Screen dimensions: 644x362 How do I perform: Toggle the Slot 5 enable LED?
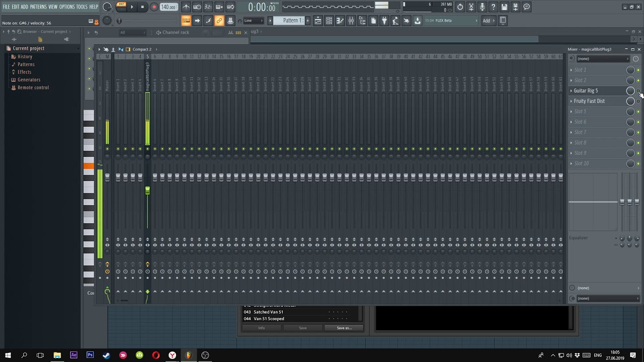[638, 112]
